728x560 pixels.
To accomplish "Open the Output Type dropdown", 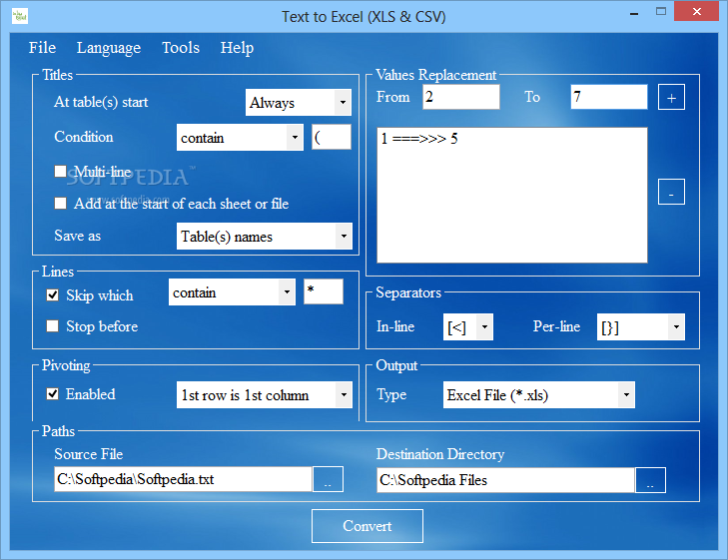I will pyautogui.click(x=626, y=395).
